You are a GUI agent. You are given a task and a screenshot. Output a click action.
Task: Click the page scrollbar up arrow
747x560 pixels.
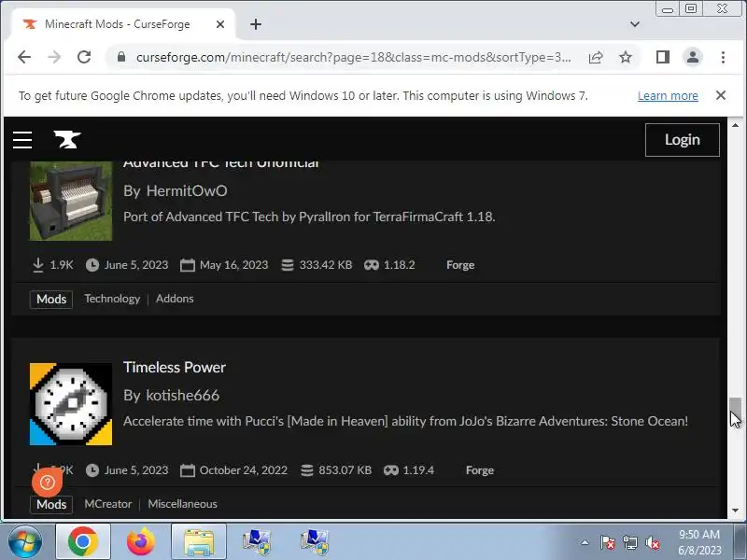[735, 125]
